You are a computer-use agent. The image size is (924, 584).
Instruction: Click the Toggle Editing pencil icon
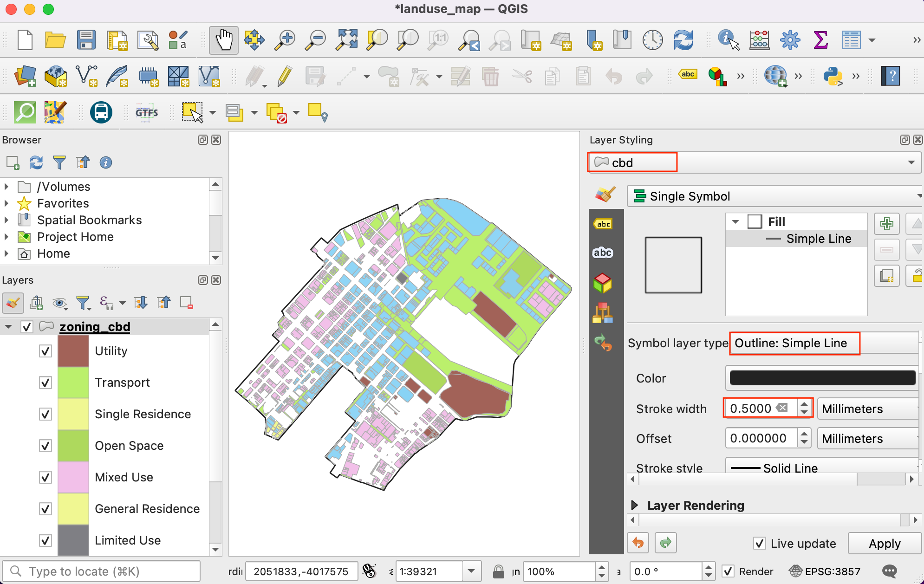[x=285, y=76]
